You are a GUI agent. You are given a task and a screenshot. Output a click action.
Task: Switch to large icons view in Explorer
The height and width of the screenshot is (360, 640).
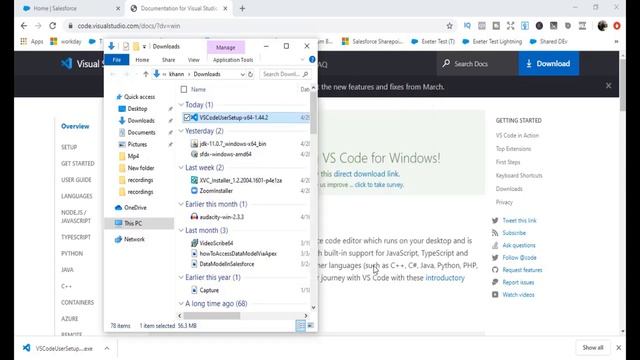[x=311, y=325]
